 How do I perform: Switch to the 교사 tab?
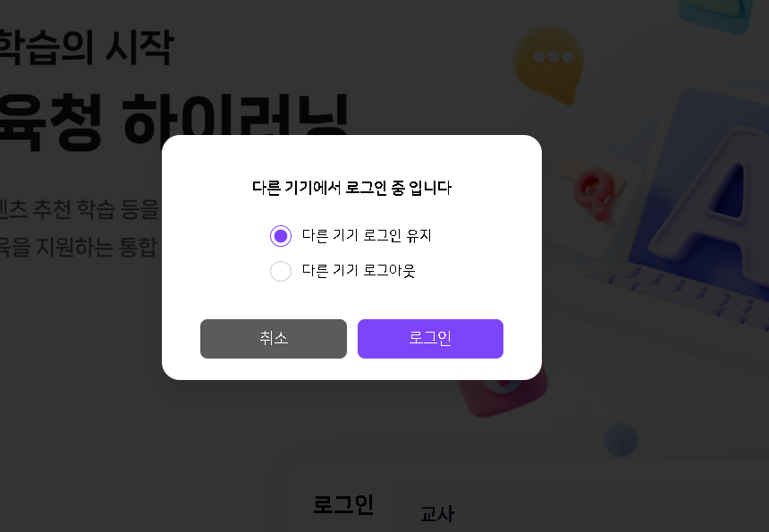point(437,514)
